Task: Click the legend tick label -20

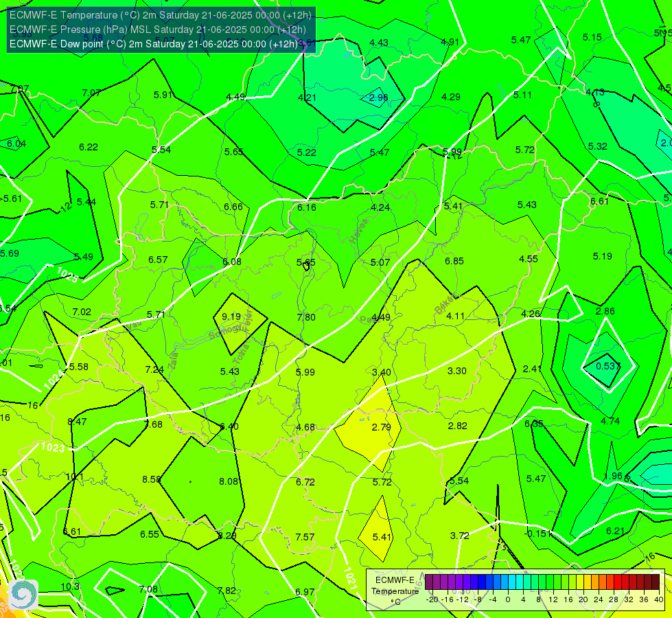Action: click(x=432, y=599)
